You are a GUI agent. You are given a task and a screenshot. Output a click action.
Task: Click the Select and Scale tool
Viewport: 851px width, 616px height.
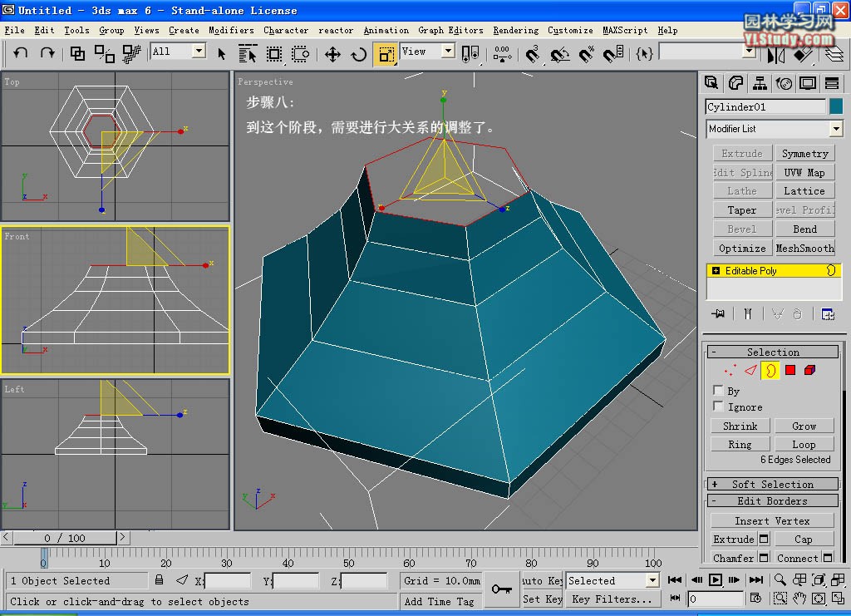click(x=386, y=54)
